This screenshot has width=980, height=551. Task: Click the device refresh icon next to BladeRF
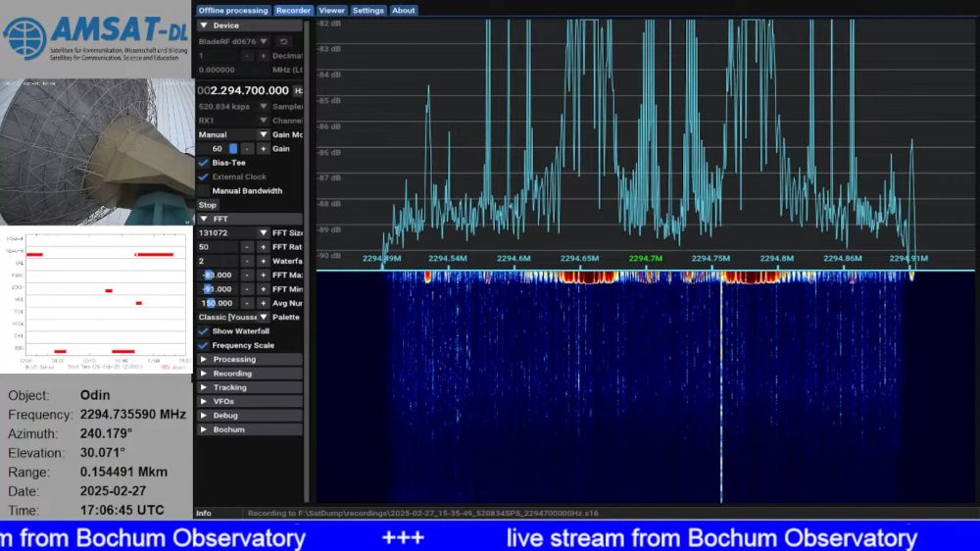point(284,41)
